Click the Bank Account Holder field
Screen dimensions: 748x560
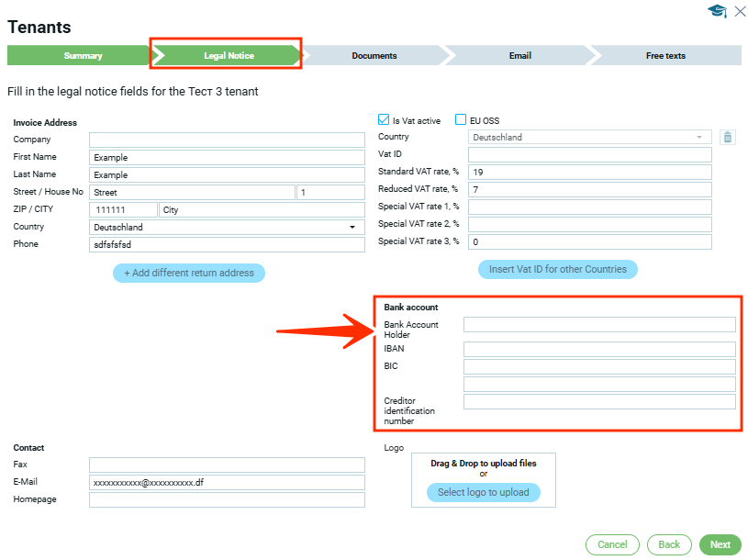click(599, 324)
